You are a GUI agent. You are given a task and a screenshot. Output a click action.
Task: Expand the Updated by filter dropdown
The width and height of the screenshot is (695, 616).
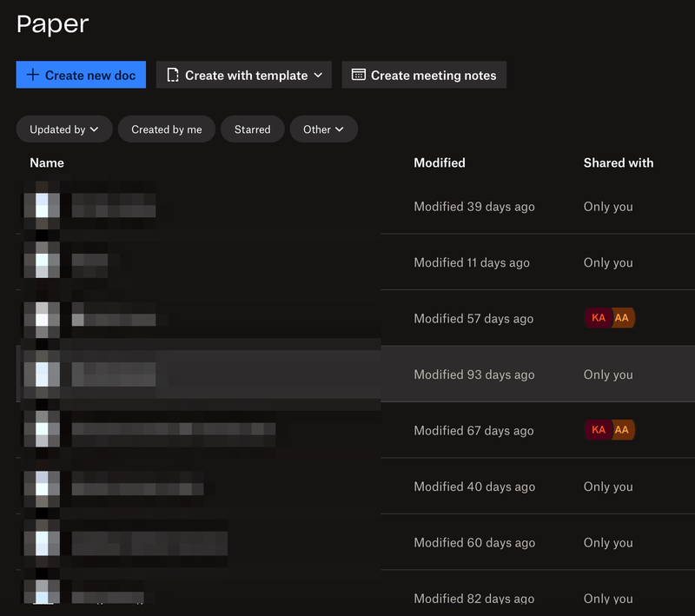(64, 129)
